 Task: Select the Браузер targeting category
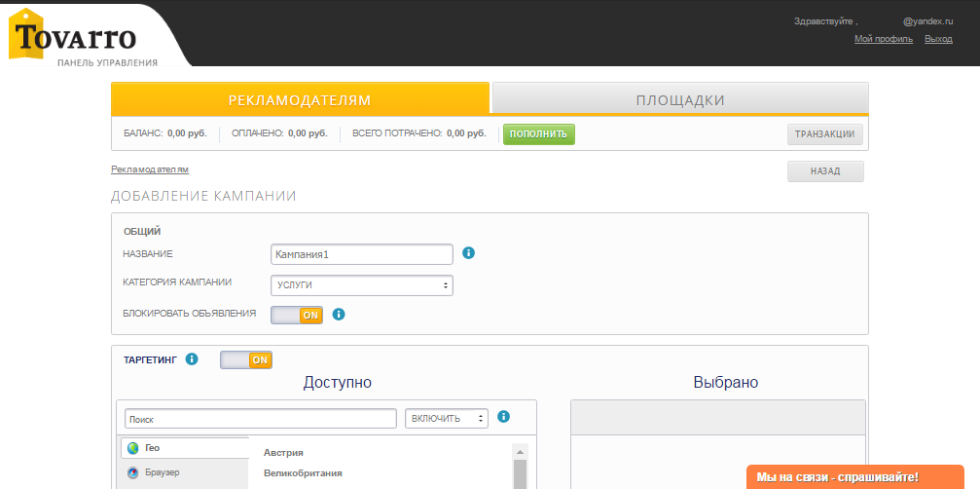pos(185,472)
